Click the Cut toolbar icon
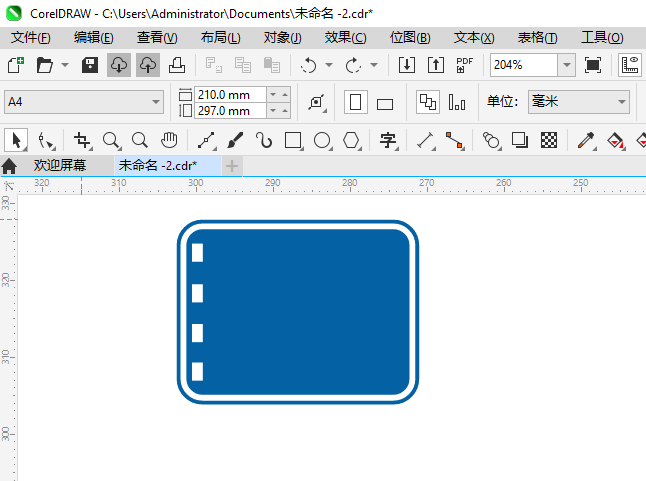646x481 pixels. click(x=213, y=65)
